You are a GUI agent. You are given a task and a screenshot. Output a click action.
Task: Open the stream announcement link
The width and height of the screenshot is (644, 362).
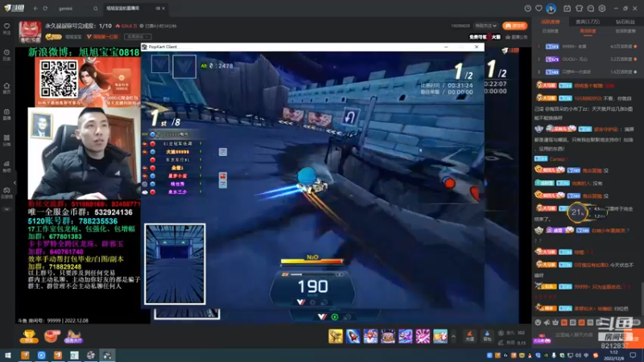pyautogui.click(x=516, y=37)
